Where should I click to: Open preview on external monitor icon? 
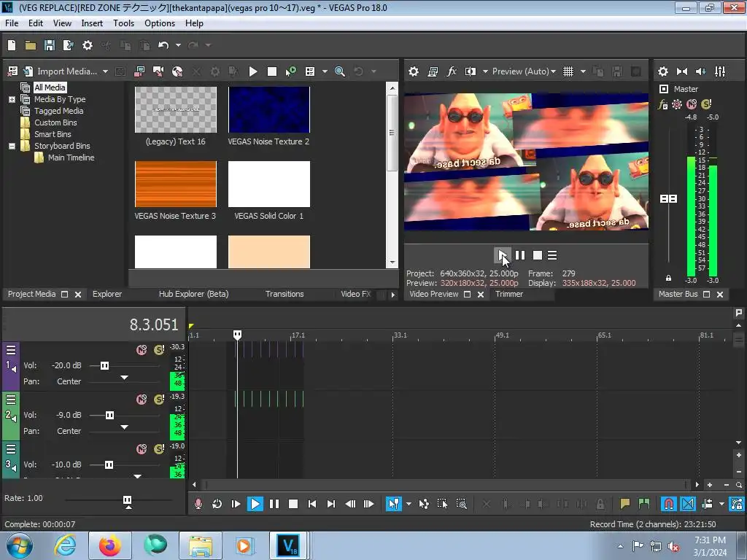click(433, 71)
